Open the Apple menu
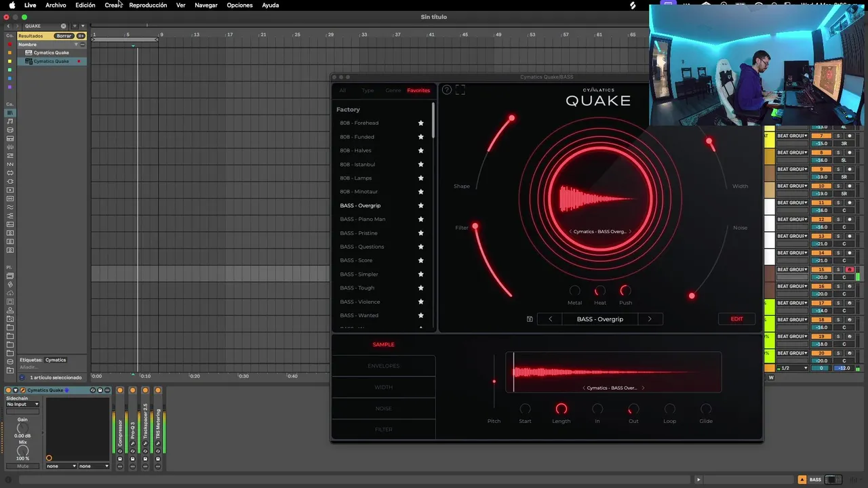This screenshot has height=488, width=868. click(12, 5)
